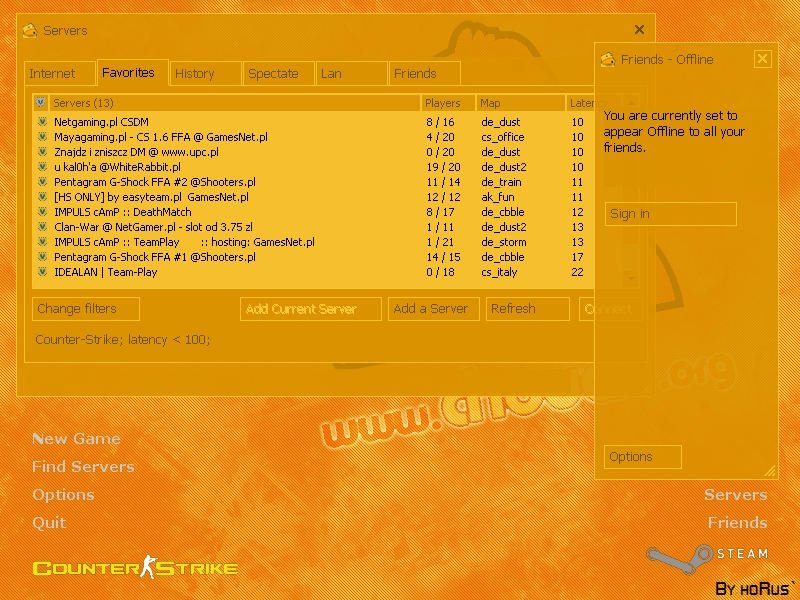Start a New Game from the main menu

[77, 439]
